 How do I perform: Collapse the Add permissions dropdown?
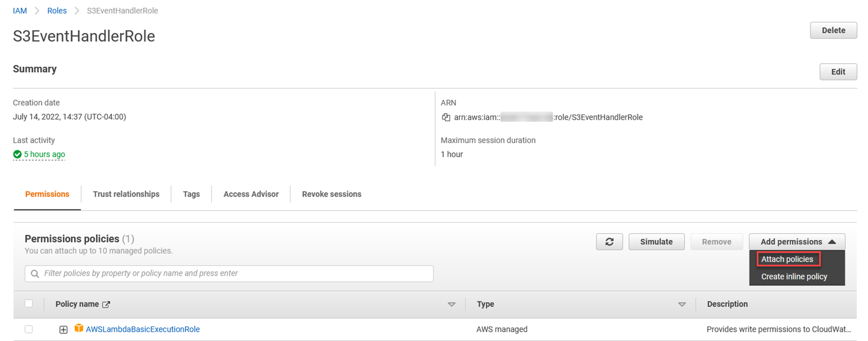click(797, 242)
